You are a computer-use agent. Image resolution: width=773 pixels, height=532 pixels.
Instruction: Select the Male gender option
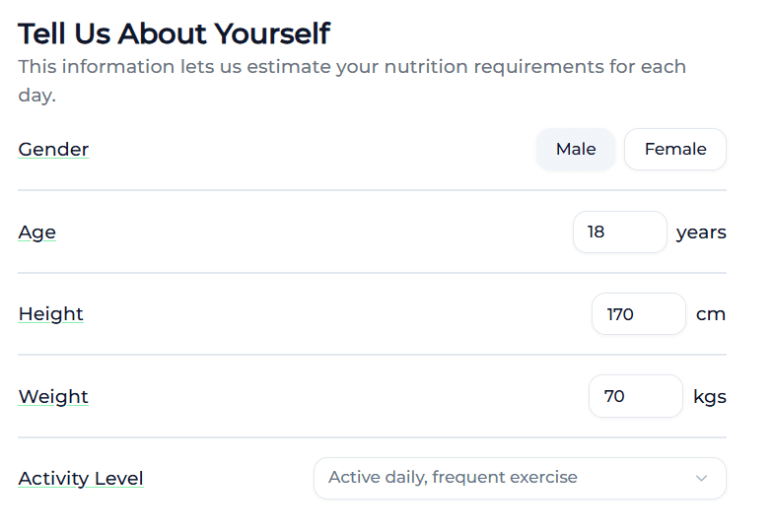pyautogui.click(x=576, y=150)
